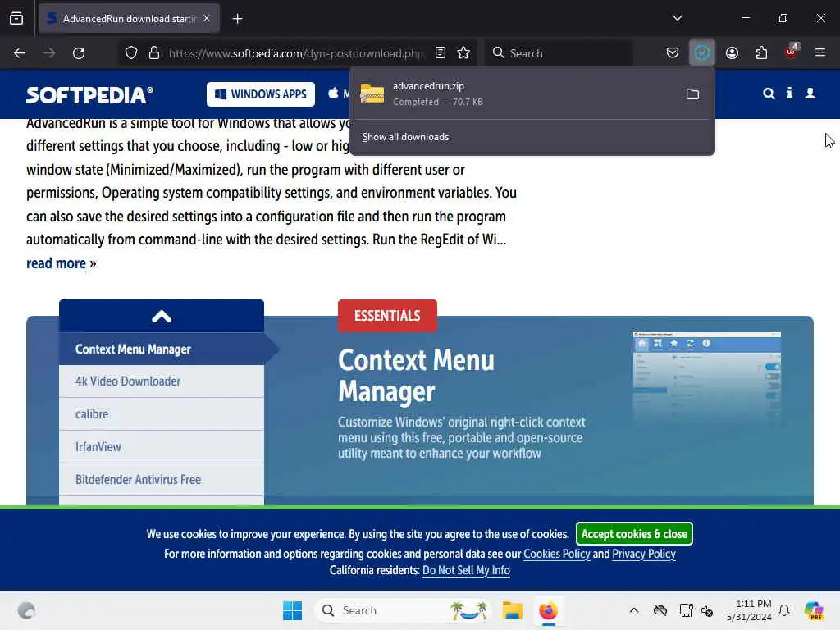Show all downloads
The image size is (840, 630).
click(x=405, y=137)
